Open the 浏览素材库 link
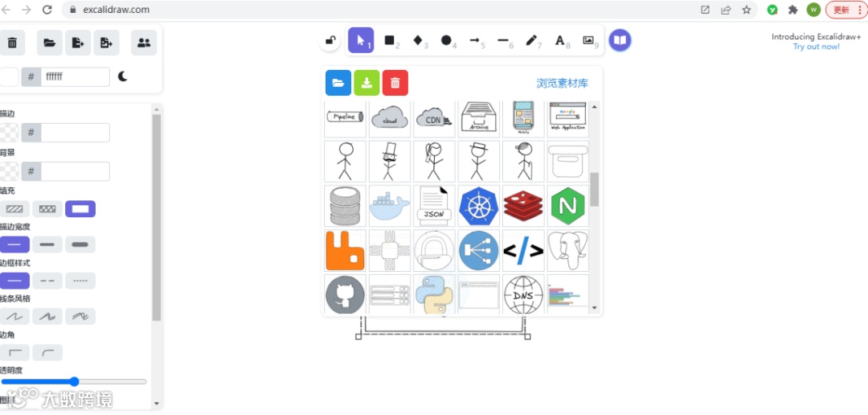This screenshot has height=415, width=868. click(x=562, y=84)
